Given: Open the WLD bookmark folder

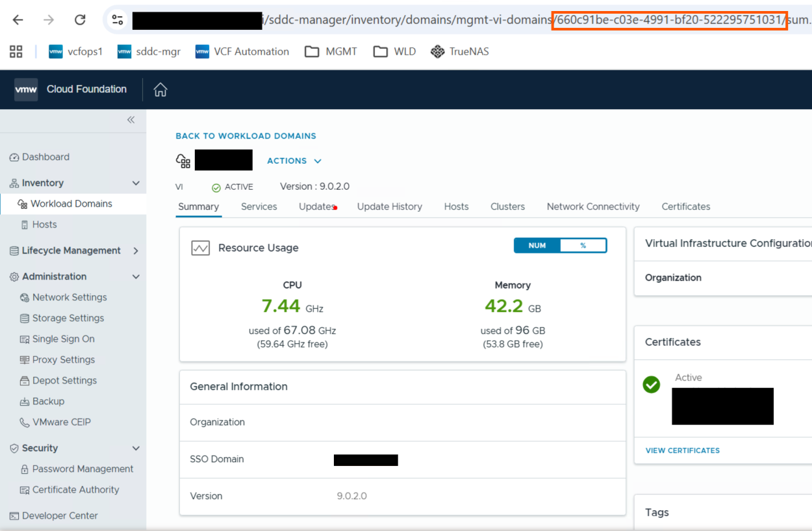Looking at the screenshot, I should tap(394, 51).
